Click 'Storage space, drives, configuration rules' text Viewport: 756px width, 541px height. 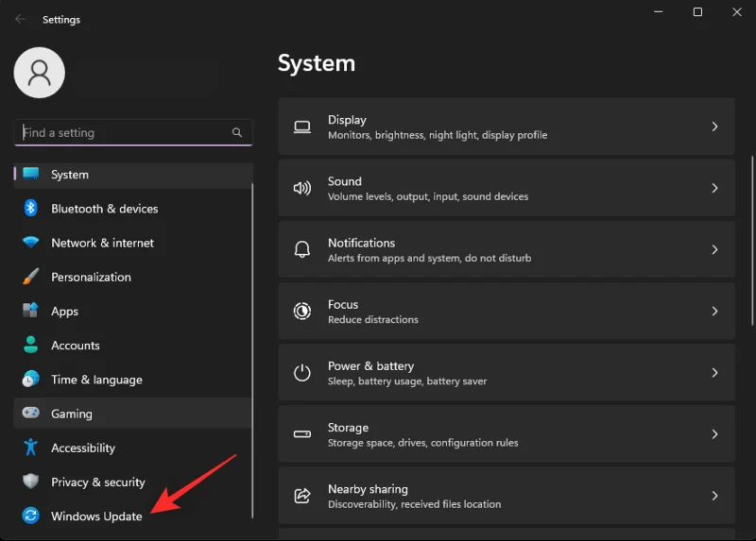(422, 443)
